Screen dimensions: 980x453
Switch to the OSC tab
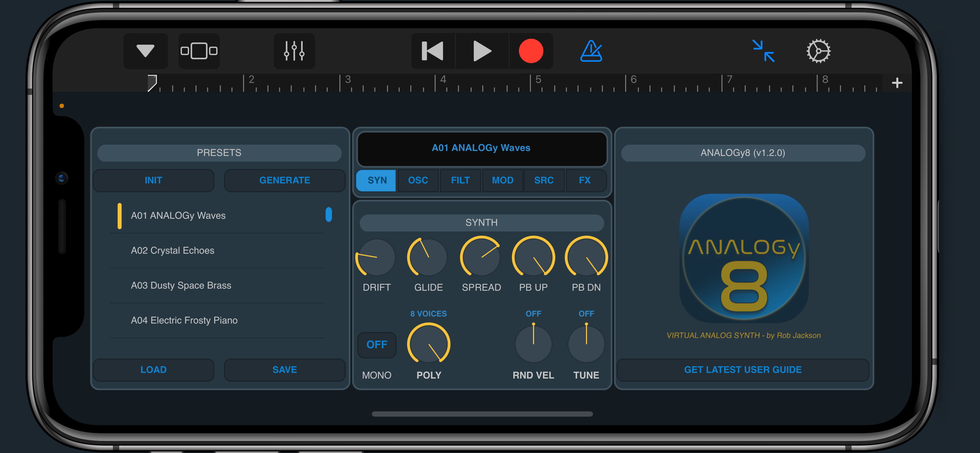click(x=418, y=180)
